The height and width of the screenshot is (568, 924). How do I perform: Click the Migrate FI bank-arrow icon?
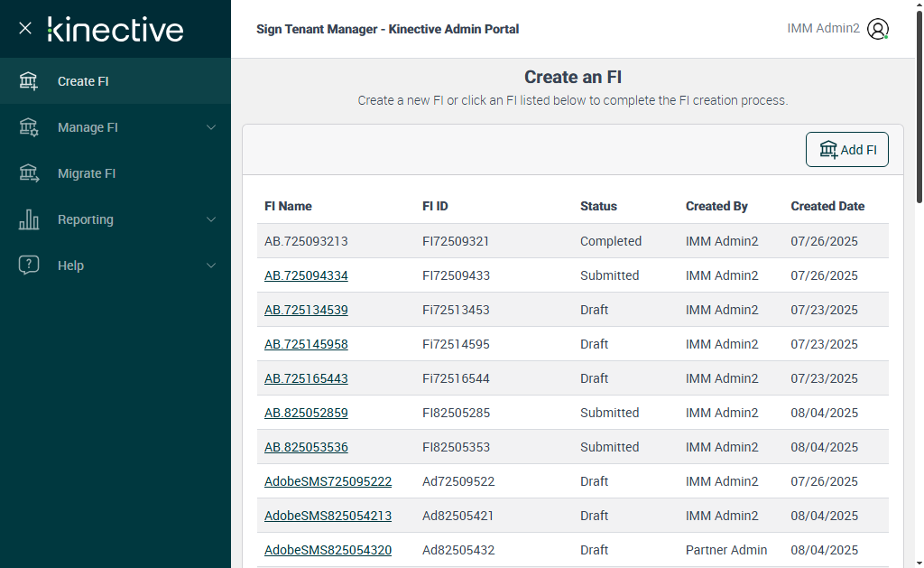(29, 173)
